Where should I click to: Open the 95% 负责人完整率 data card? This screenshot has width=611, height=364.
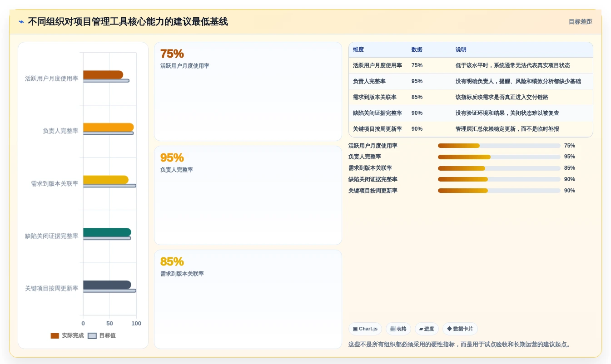(248, 196)
